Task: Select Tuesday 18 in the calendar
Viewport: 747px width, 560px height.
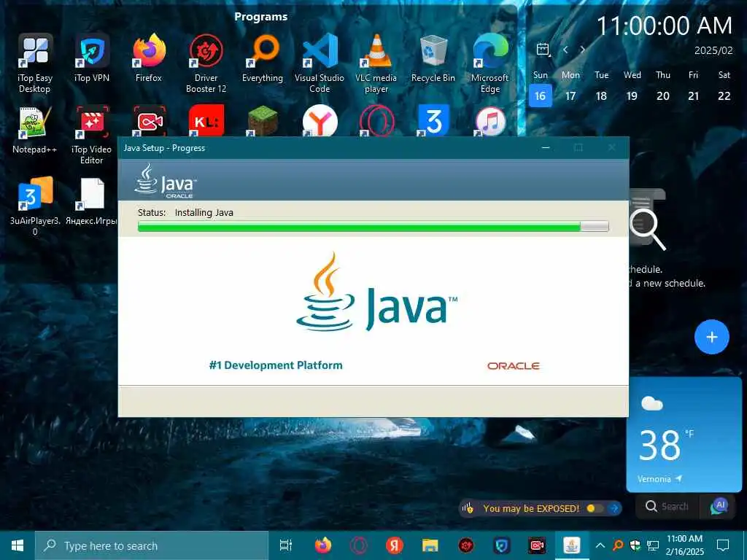Action: tap(601, 96)
